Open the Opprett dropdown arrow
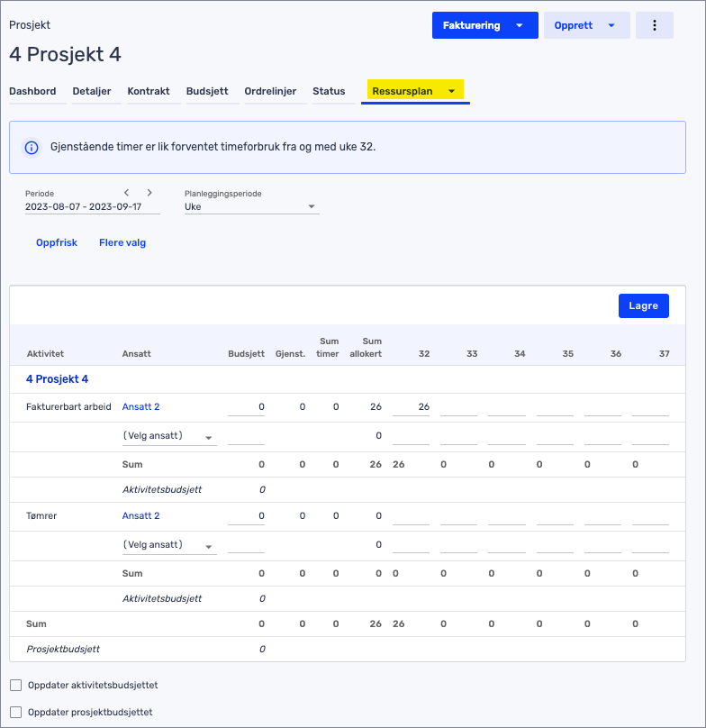This screenshot has width=706, height=728. (611, 25)
